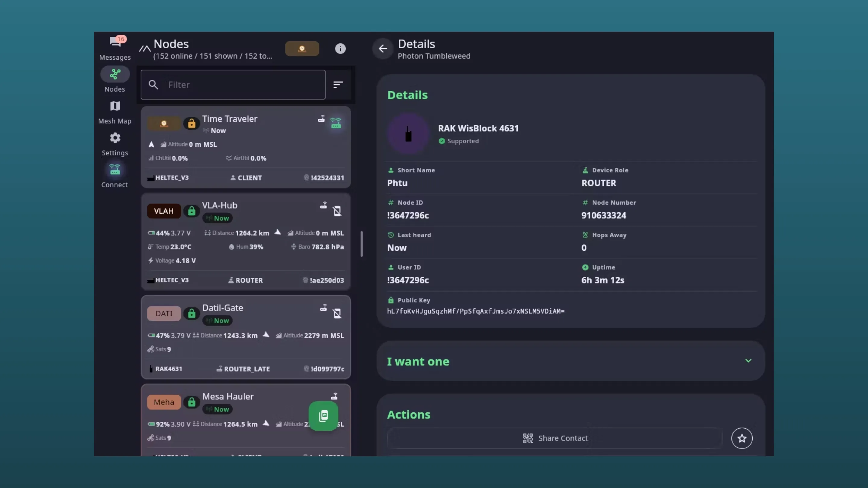
Task: Click the no-phone icon on Datil-Gate
Action: point(337,314)
